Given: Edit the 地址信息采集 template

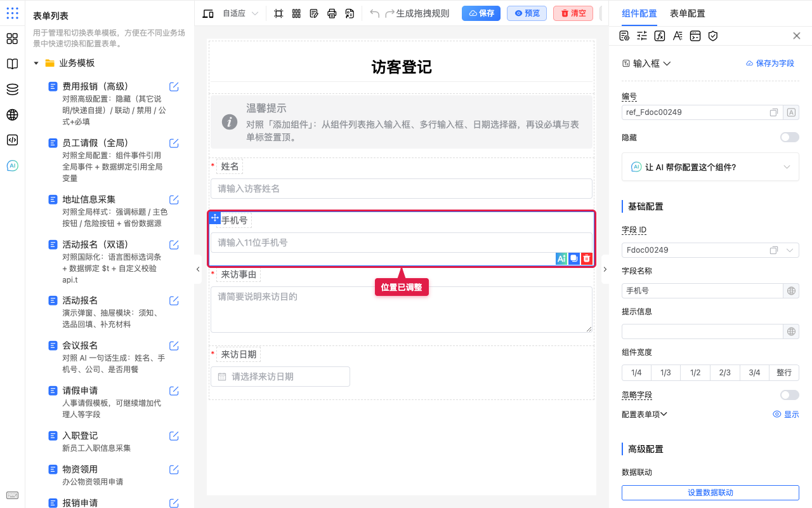Looking at the screenshot, I should (x=174, y=200).
